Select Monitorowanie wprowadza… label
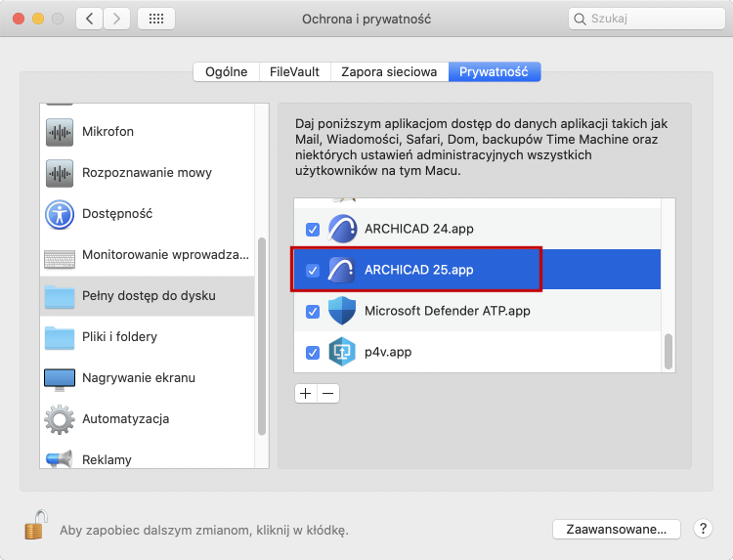 tap(165, 255)
